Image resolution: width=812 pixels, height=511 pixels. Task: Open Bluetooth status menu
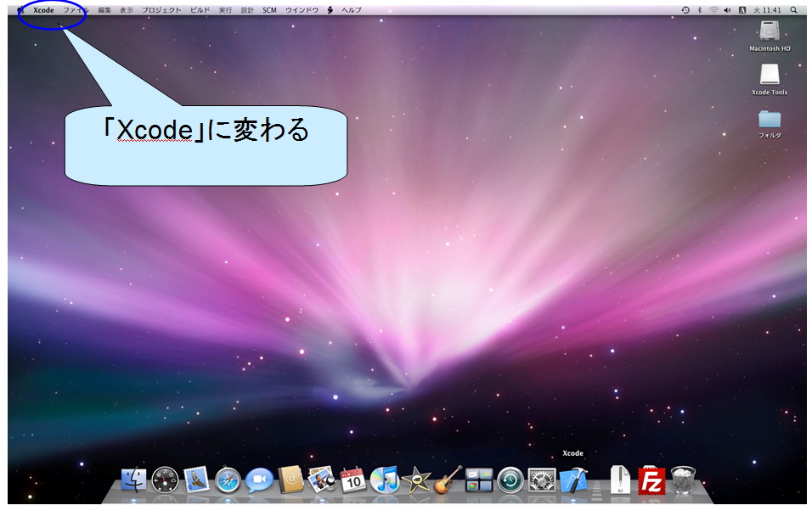click(700, 10)
